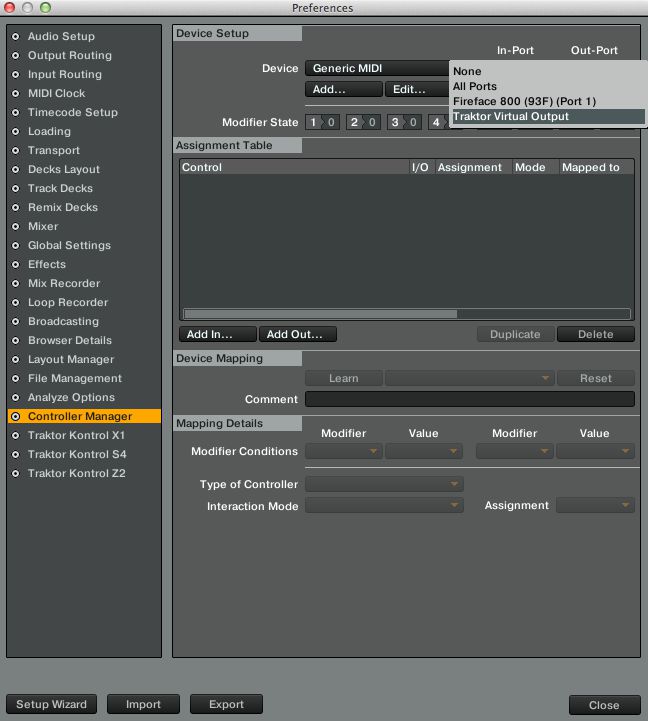The image size is (648, 721).
Task: Open the second Modifier Value dropdown
Action: pyautogui.click(x=595, y=451)
